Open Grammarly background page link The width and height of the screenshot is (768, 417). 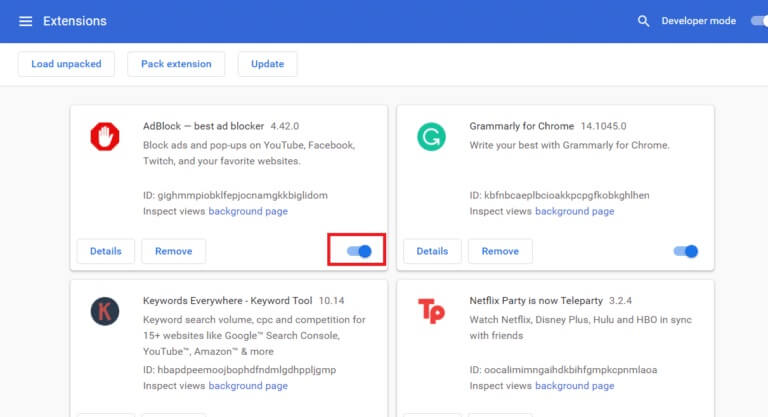click(x=575, y=211)
